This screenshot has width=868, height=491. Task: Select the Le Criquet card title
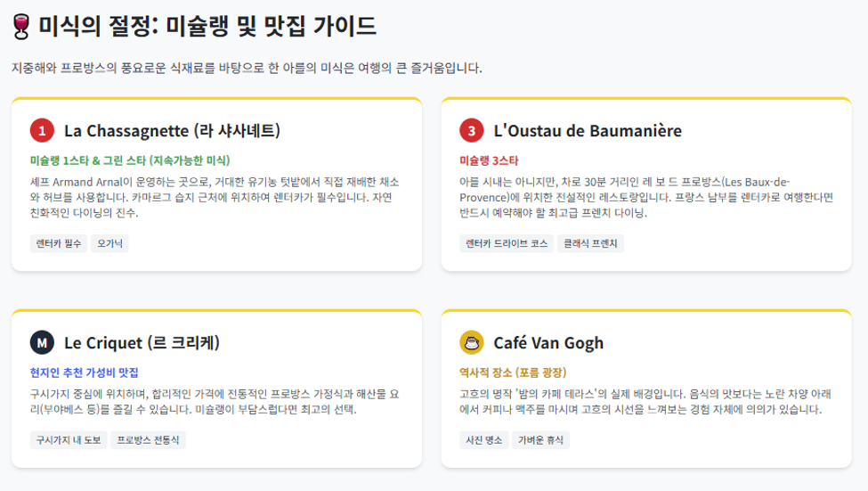[142, 342]
